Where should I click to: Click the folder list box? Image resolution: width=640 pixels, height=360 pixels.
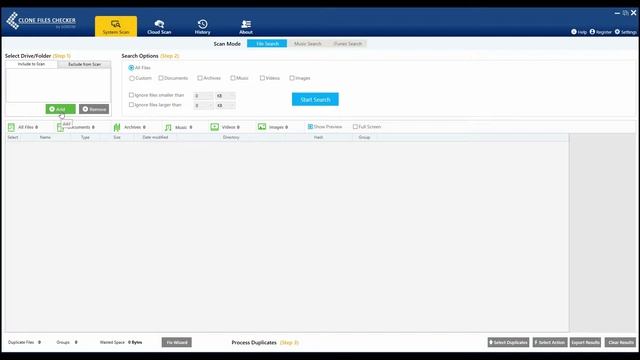[x=58, y=85]
